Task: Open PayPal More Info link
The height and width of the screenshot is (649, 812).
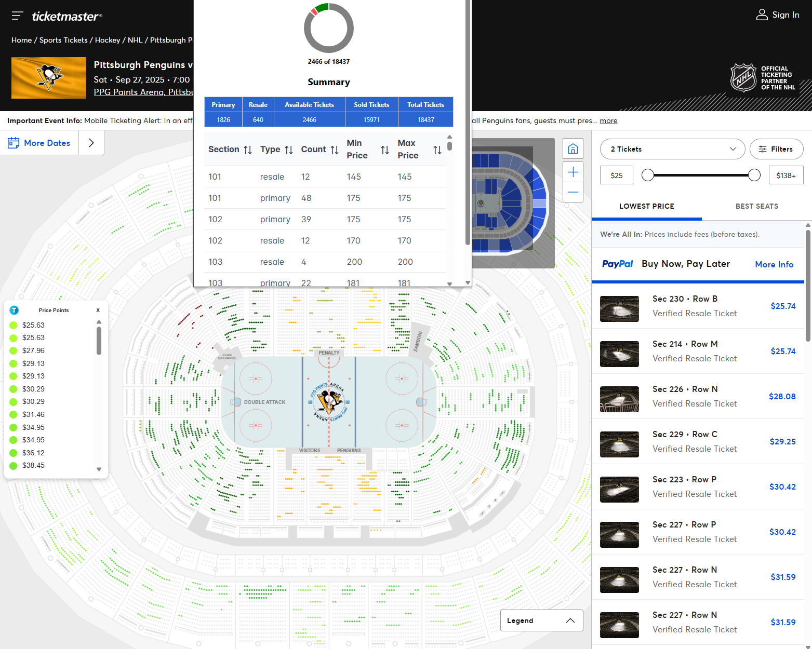Action: (774, 264)
